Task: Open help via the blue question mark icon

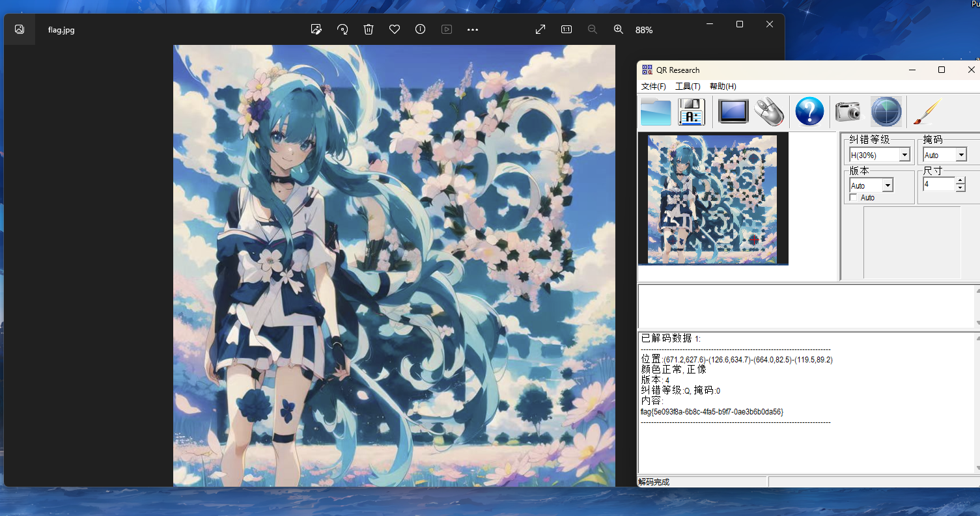Action: [x=809, y=112]
